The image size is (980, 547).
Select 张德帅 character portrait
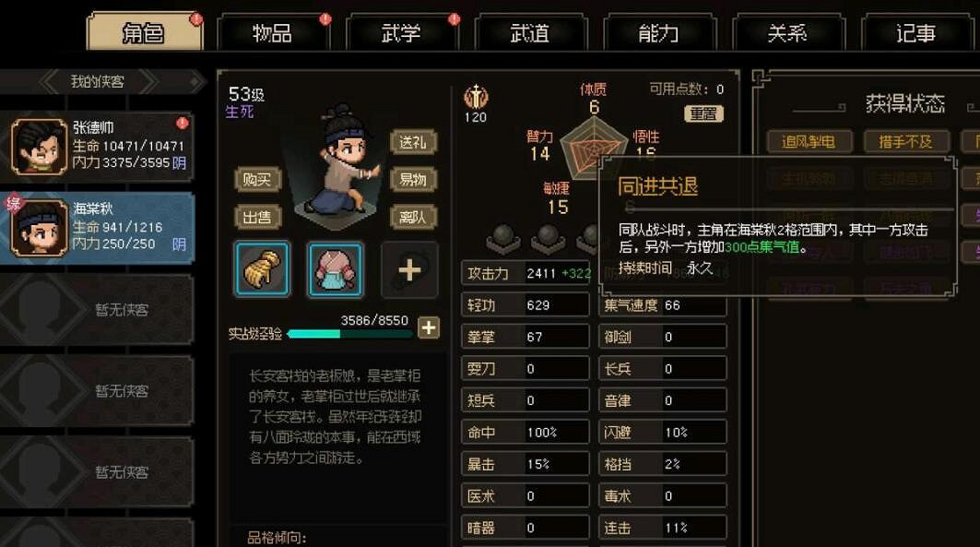(x=39, y=147)
